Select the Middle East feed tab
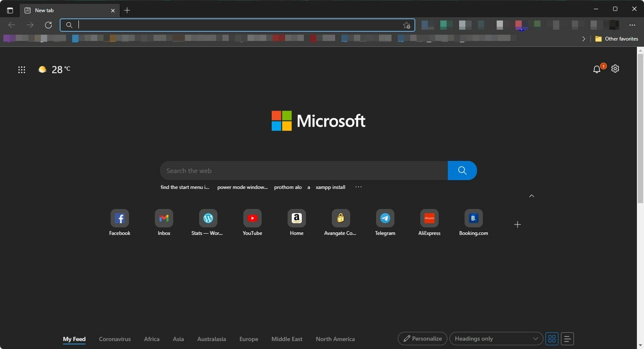 (287, 339)
